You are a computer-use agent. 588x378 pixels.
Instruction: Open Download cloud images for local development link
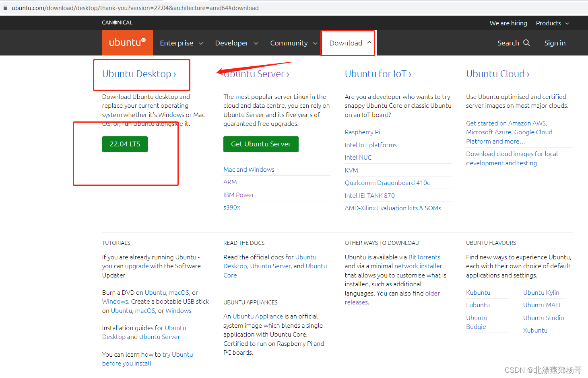tap(512, 158)
